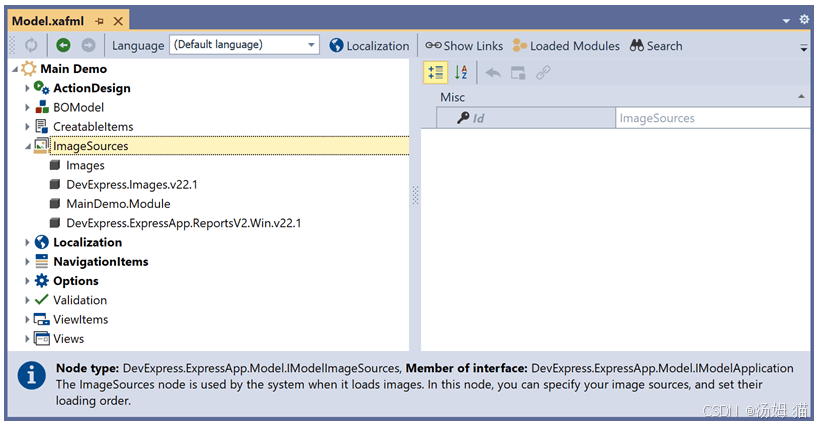Expand the Localization tree node
Screen dimensions: 821x427
point(27,242)
